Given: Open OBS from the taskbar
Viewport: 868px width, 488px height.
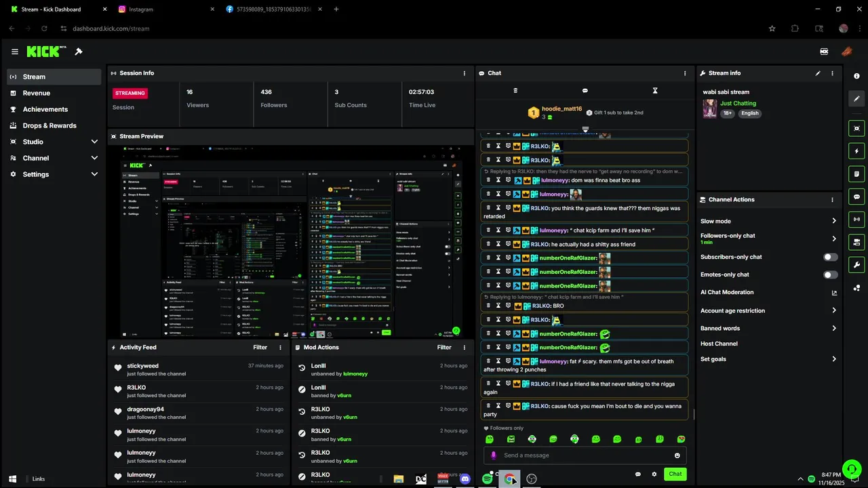Looking at the screenshot, I should 532,479.
